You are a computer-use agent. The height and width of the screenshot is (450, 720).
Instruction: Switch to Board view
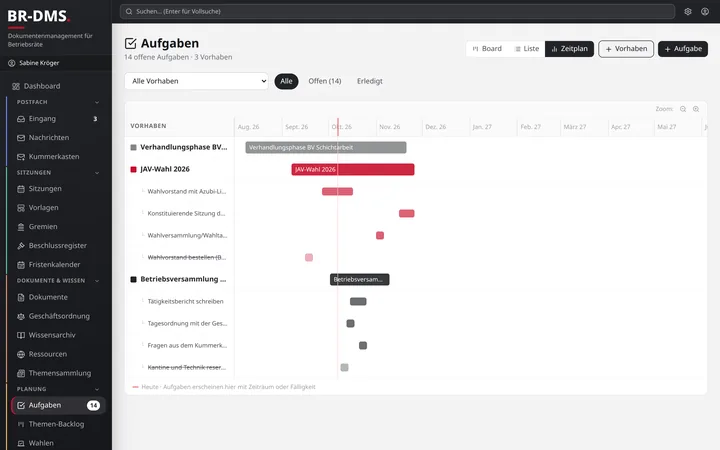[x=487, y=49]
